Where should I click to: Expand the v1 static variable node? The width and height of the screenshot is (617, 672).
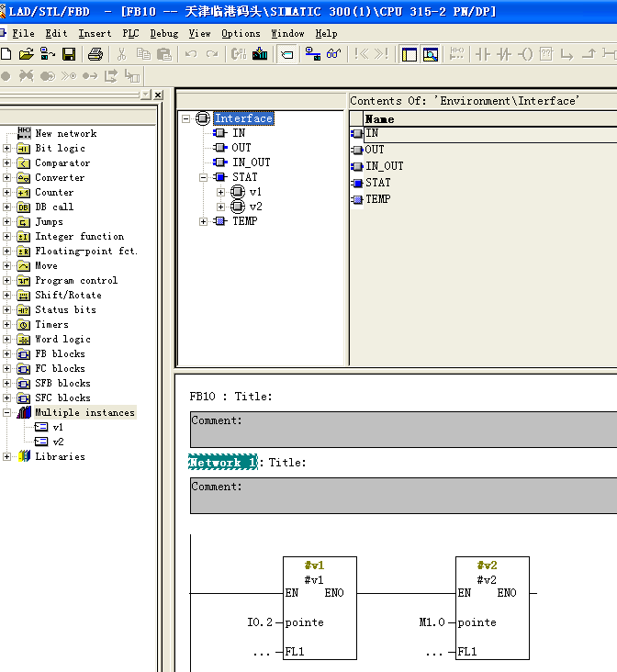[221, 193]
